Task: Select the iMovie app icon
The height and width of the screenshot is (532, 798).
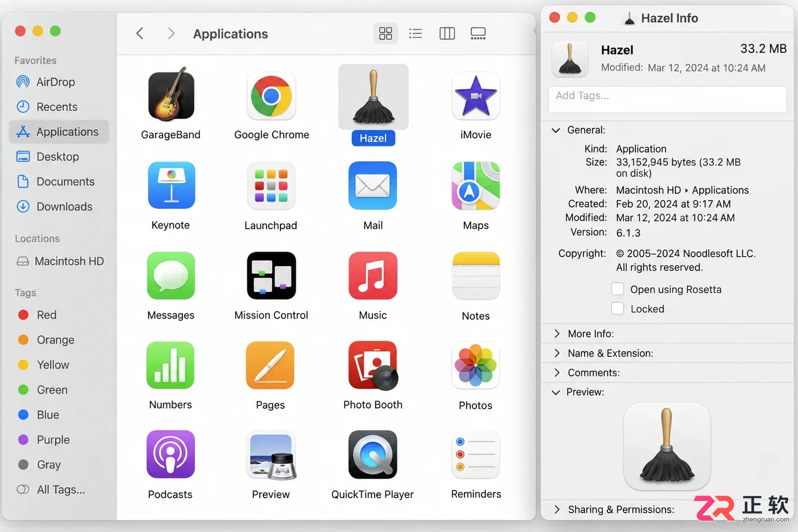Action: (475, 96)
